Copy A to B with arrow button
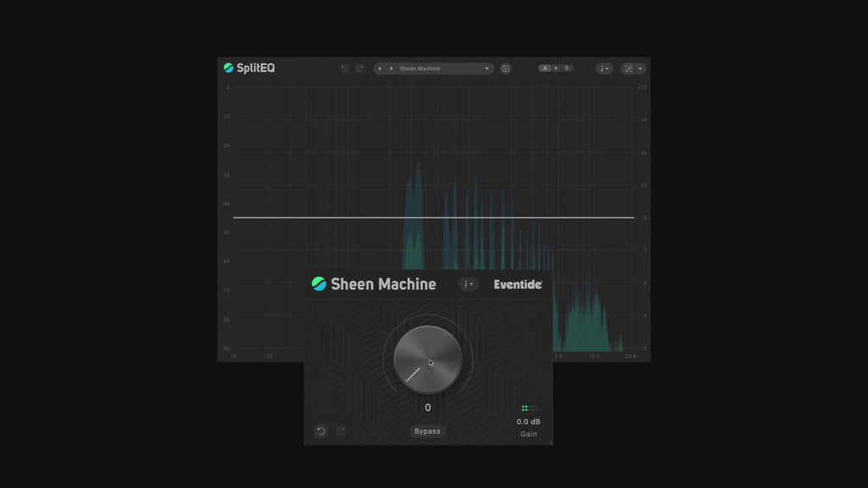Viewport: 868px width, 488px height. tap(556, 68)
